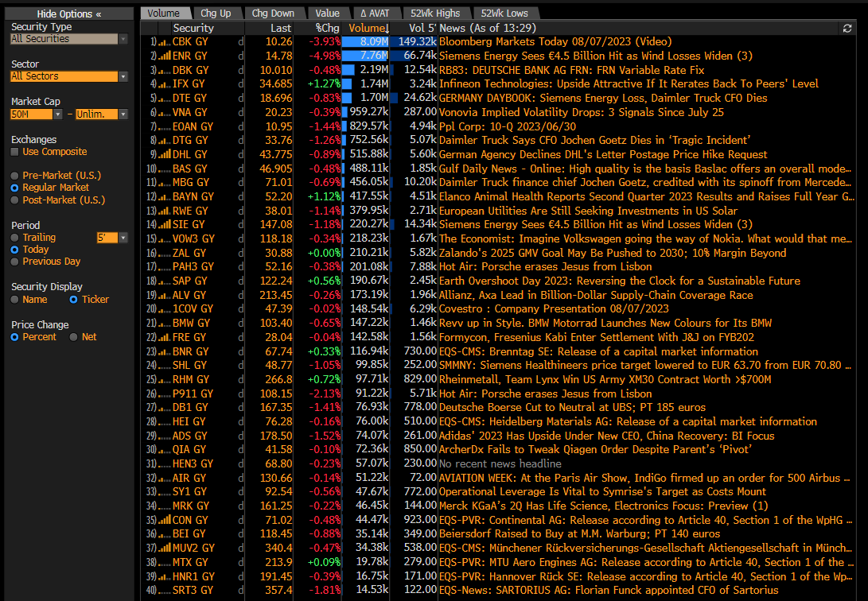Viewport: 868px width, 601px height.
Task: Collapse the panel via Hide Options
Action: 69,14
